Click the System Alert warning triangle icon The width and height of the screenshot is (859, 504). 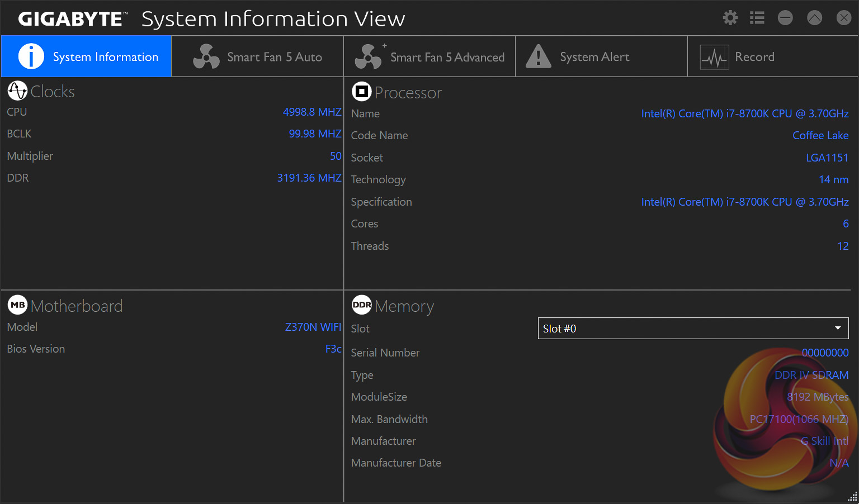[539, 56]
